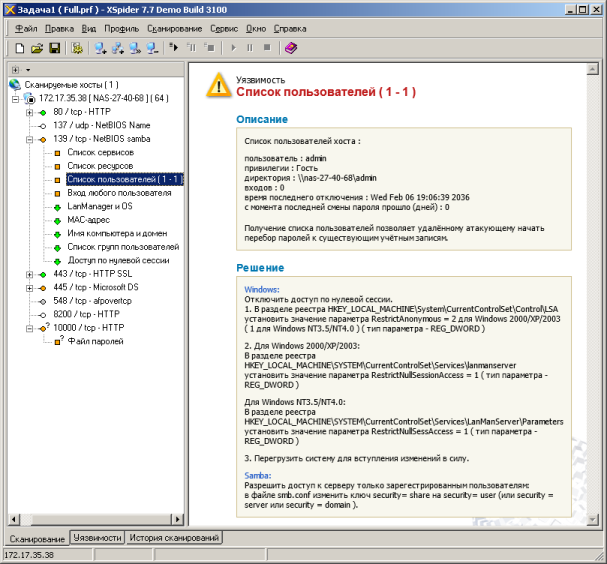Click the globe icon of scanned hosts

point(15,84)
